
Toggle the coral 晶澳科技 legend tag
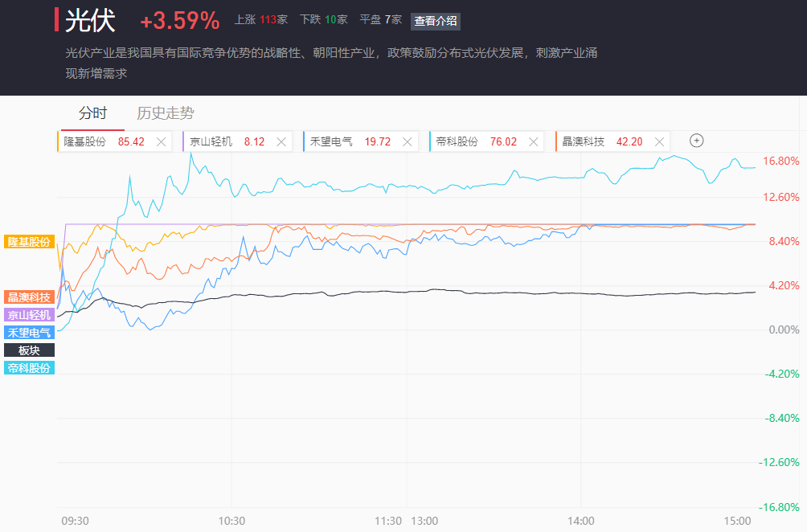[x=29, y=297]
